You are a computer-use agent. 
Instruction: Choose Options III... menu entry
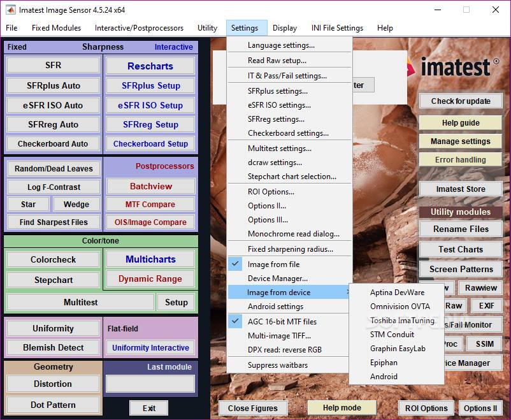coord(289,220)
